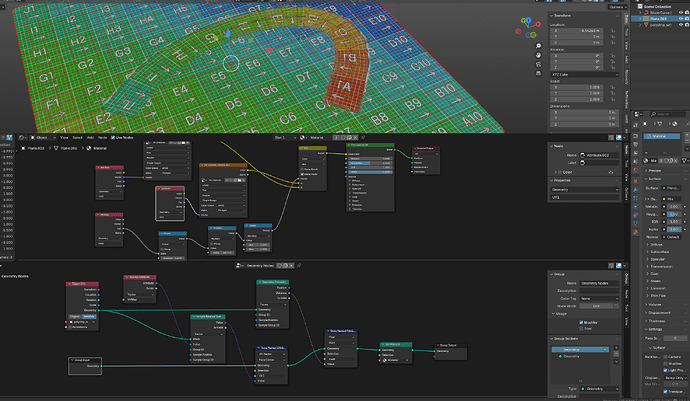Toggle shader editor overlays icon above Node panel
Screen dimensions: 690x401
coord(620,138)
